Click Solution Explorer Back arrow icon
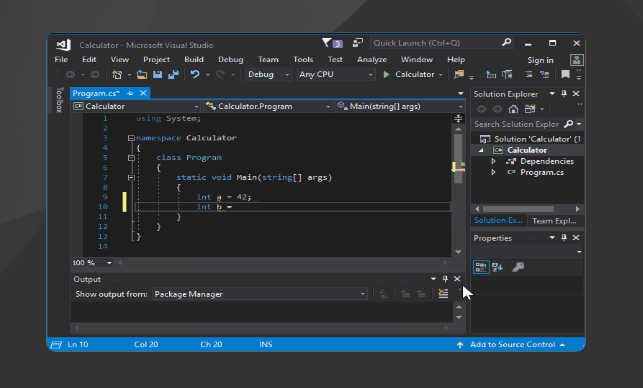Viewport: 643px width, 388px height. point(482,109)
